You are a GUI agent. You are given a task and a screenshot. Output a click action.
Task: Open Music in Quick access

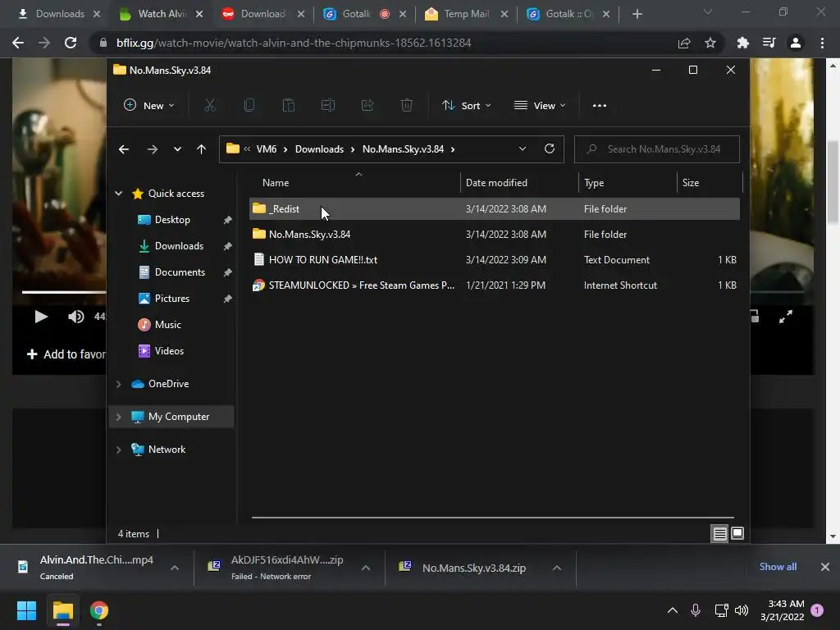(x=167, y=325)
